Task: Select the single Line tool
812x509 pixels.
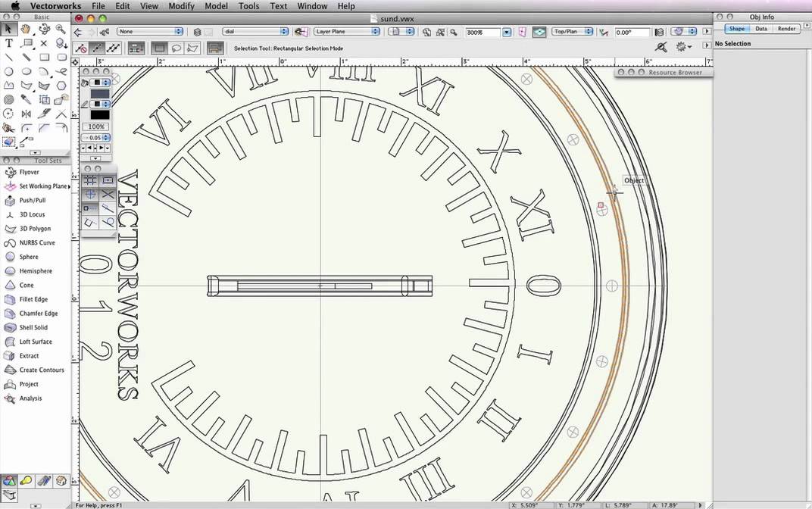Action: (9, 58)
